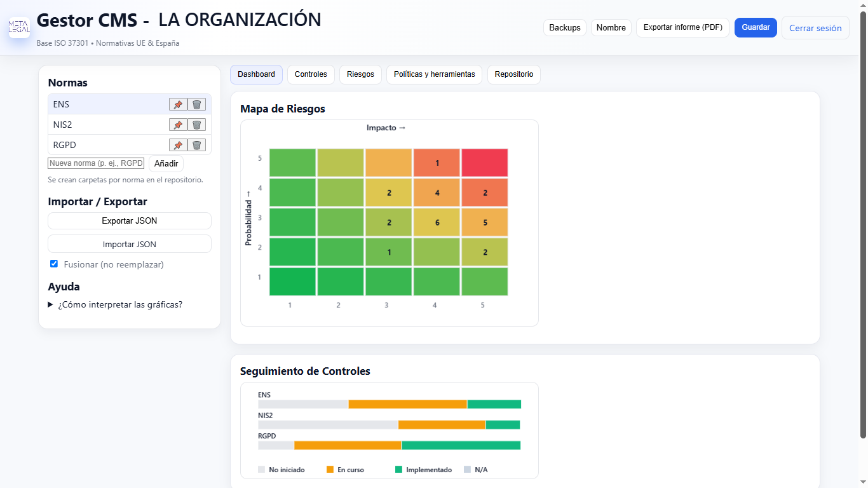Open the Backups button
Viewport: 868px width, 488px height.
[x=565, y=27]
